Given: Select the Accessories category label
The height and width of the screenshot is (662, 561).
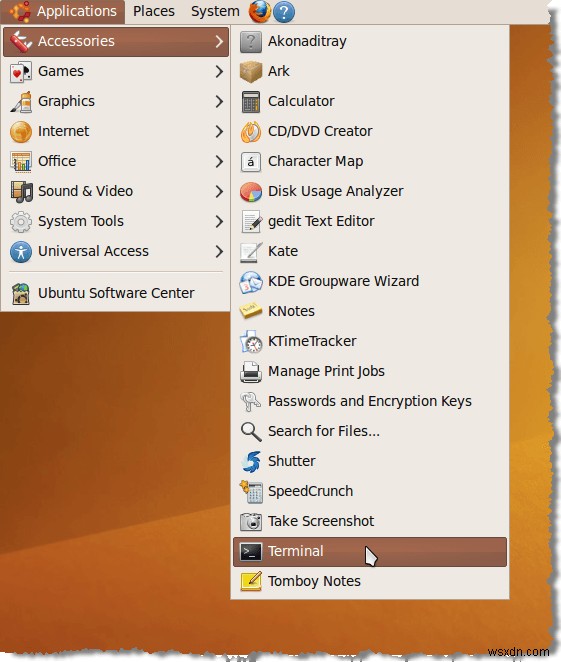Looking at the screenshot, I should pos(76,41).
